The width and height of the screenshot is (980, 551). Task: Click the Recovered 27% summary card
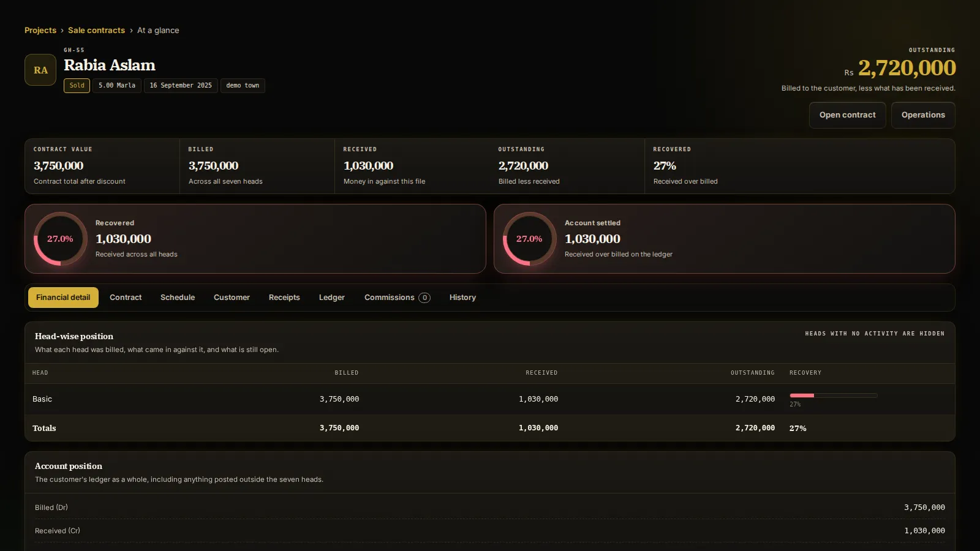[x=800, y=167]
